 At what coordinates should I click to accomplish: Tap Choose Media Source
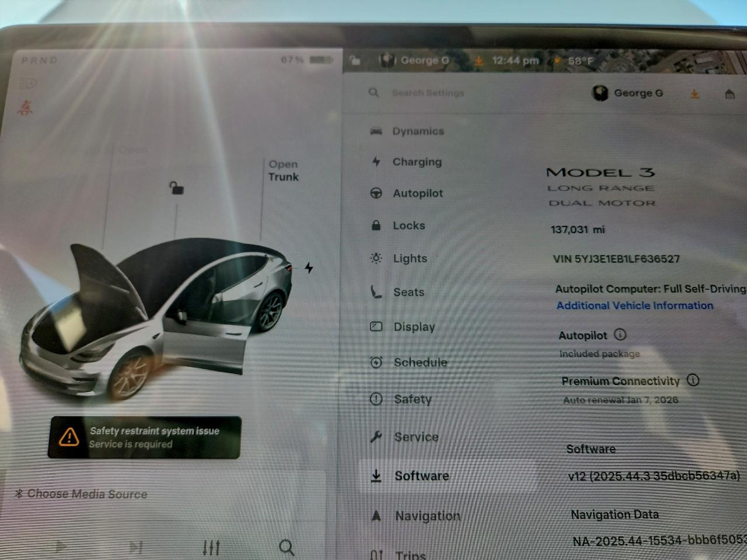[x=81, y=494]
